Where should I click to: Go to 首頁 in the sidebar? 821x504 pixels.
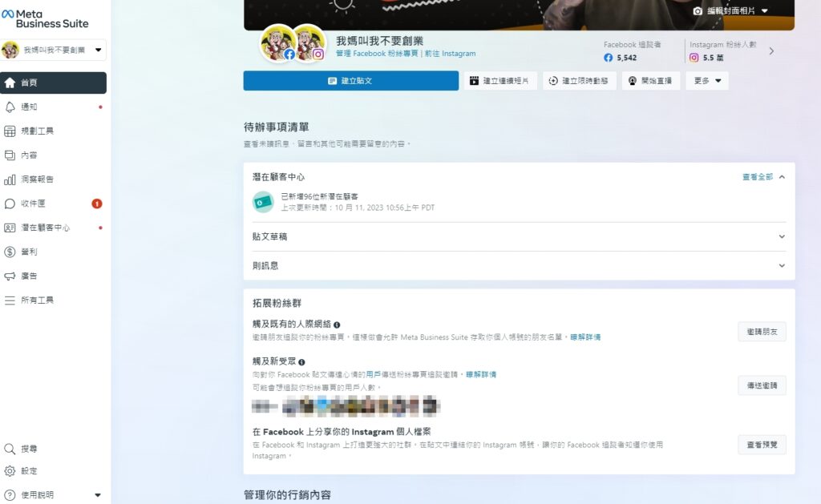point(54,83)
